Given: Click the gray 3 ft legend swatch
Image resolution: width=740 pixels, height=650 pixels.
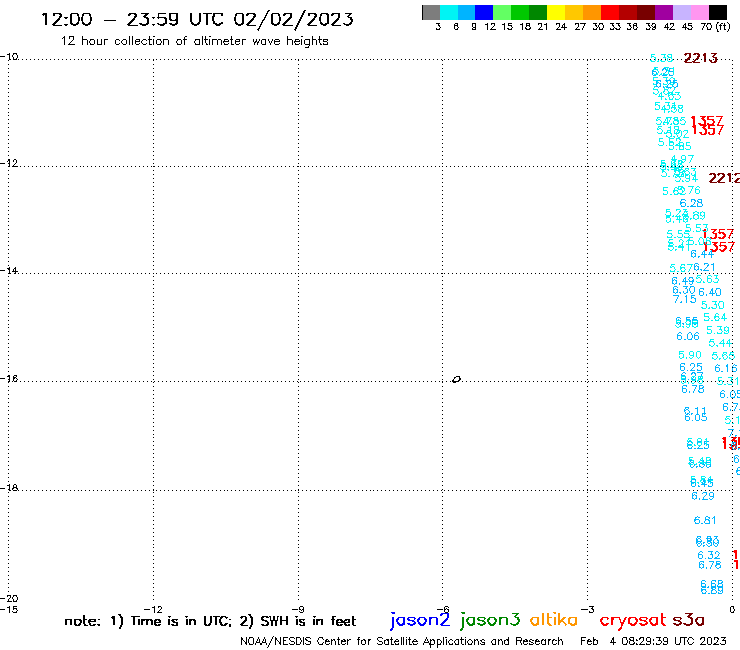Looking at the screenshot, I should point(431,13).
